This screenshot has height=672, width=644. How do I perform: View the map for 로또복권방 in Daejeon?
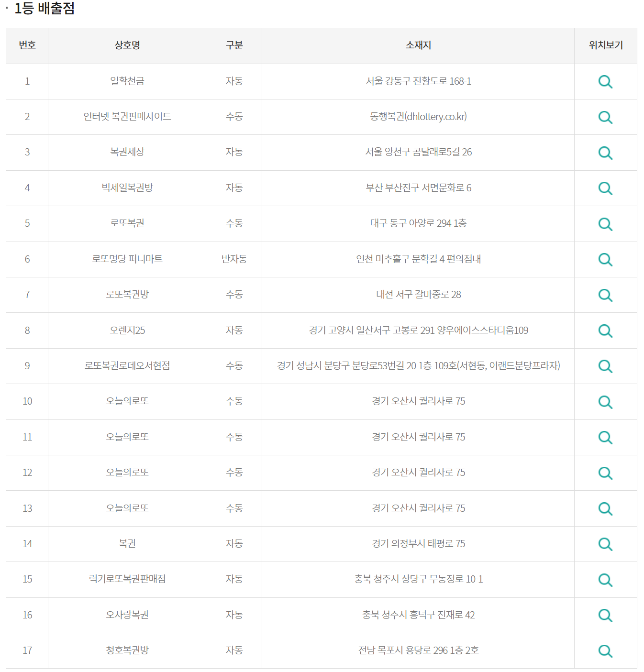point(605,295)
